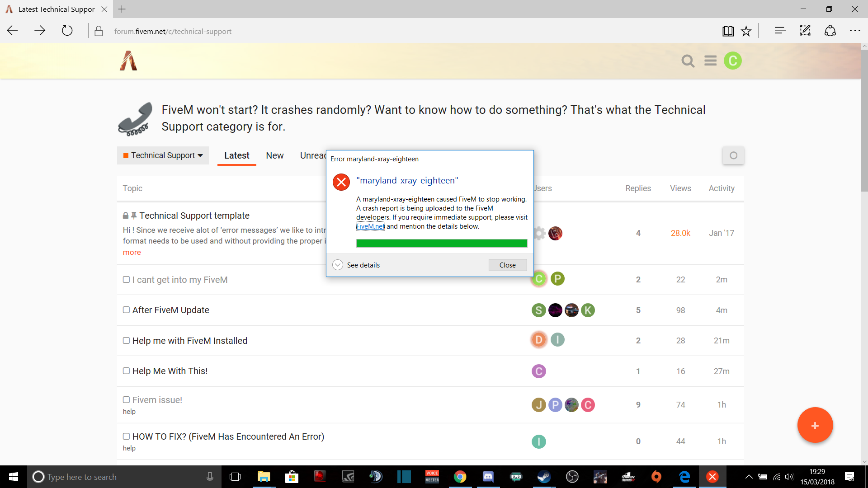Image resolution: width=868 pixels, height=488 pixels.
Task: Click Type here to search box
Action: coord(124,477)
